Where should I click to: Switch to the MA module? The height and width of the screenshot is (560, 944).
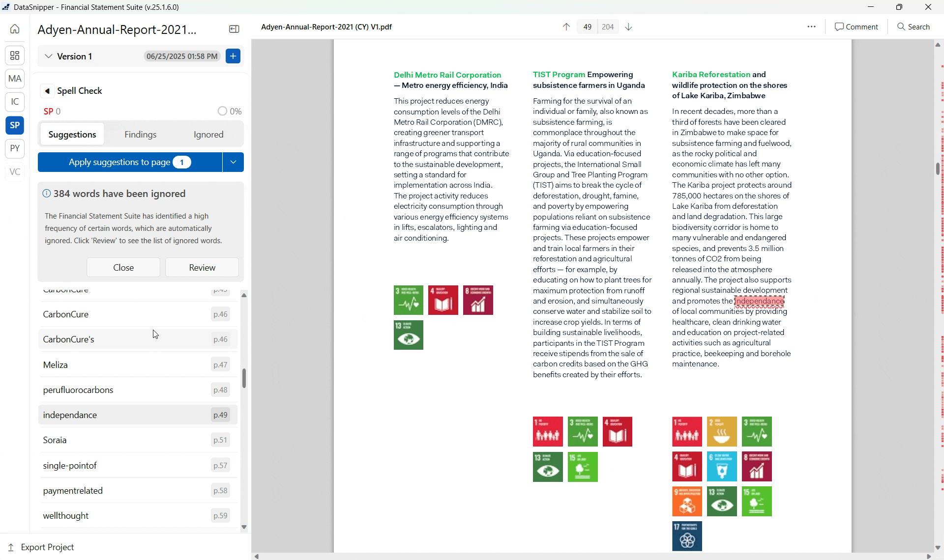15,79
